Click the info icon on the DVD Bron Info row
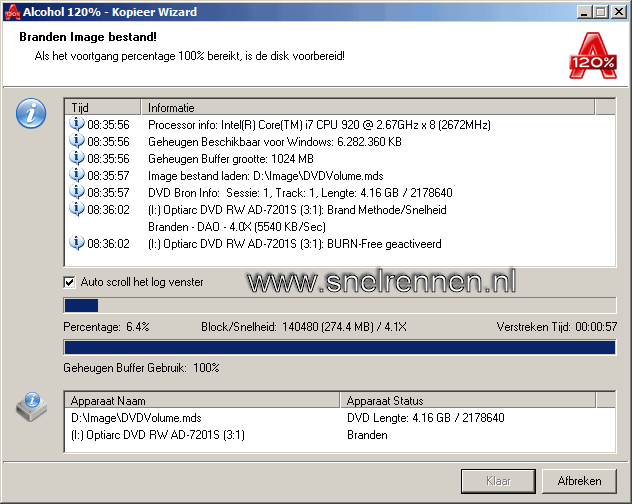This screenshot has width=632, height=504. coord(76,192)
